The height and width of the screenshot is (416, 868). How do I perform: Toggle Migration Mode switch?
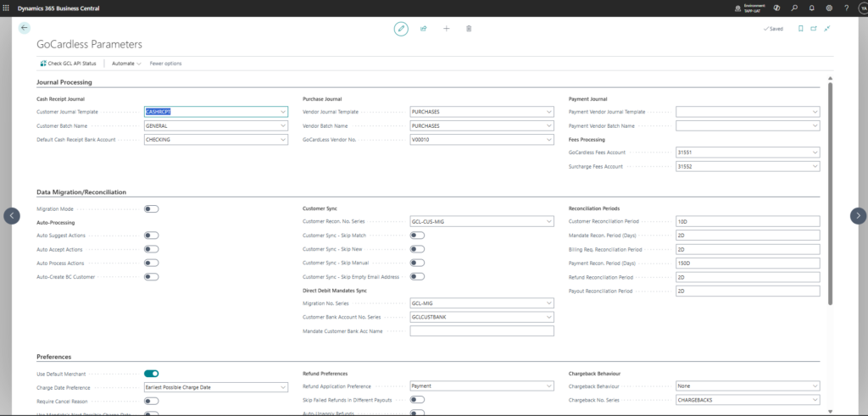pos(151,209)
